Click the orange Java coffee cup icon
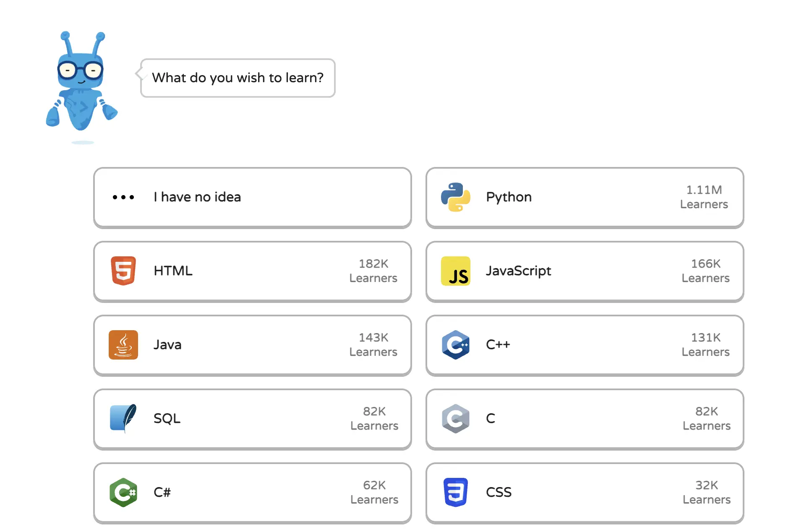804x532 pixels. click(123, 345)
